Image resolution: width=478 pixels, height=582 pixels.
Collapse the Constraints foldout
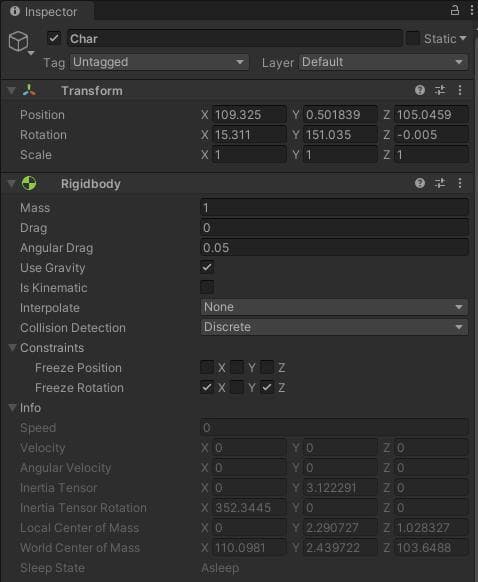point(13,348)
